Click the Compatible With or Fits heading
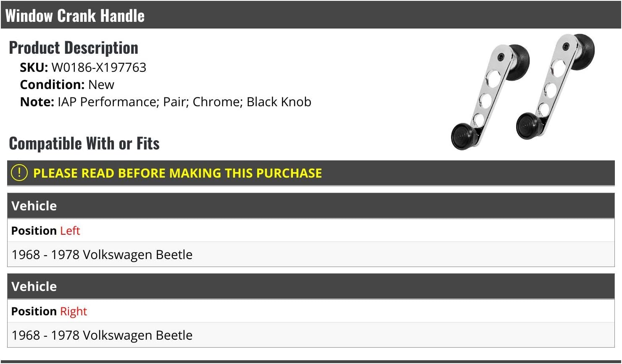This screenshot has height=364, width=622. click(x=84, y=143)
